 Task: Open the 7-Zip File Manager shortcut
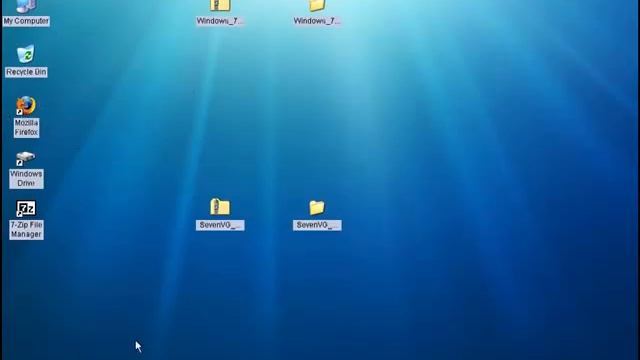pos(26,220)
